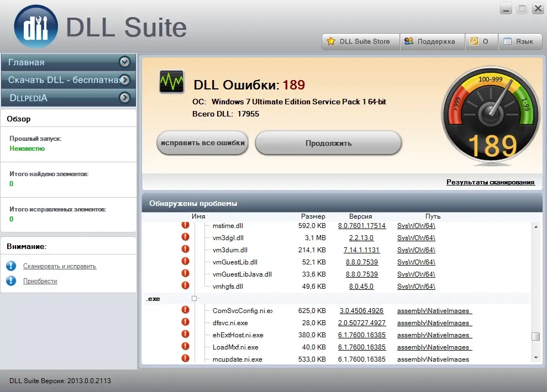Screen dimensions: 547x392
Task: Click the DLL Suite Версия: 2013.0.0.2113 status text
Action: (x=60, y=381)
